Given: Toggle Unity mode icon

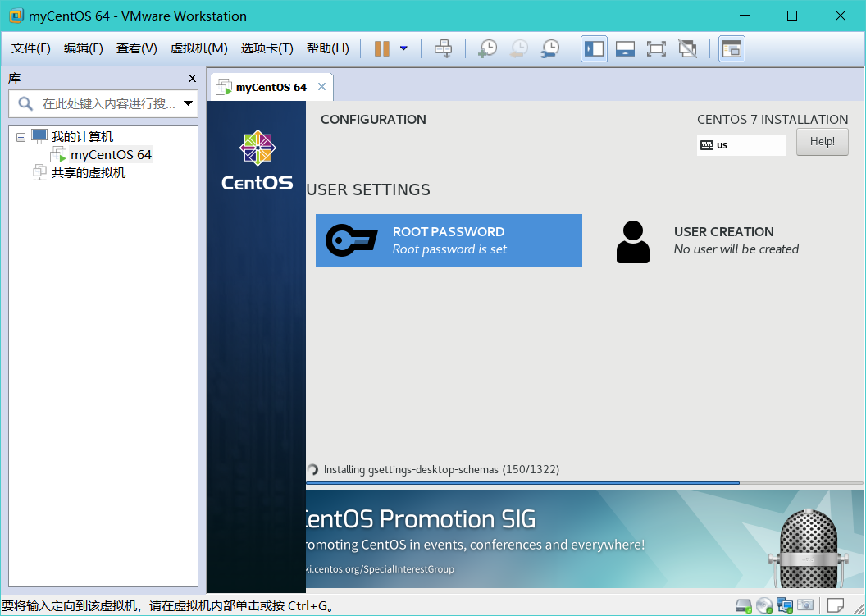Looking at the screenshot, I should tap(687, 48).
